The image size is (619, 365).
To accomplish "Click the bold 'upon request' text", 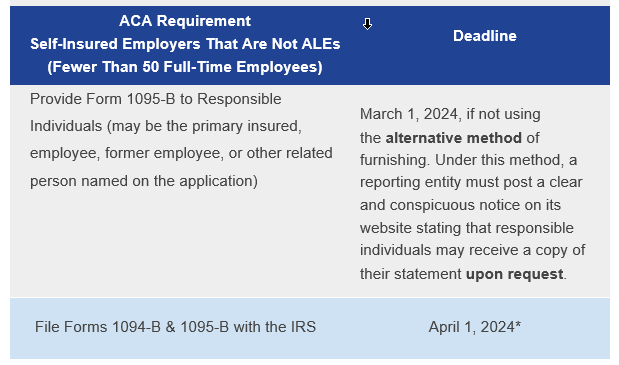I will (x=514, y=274).
